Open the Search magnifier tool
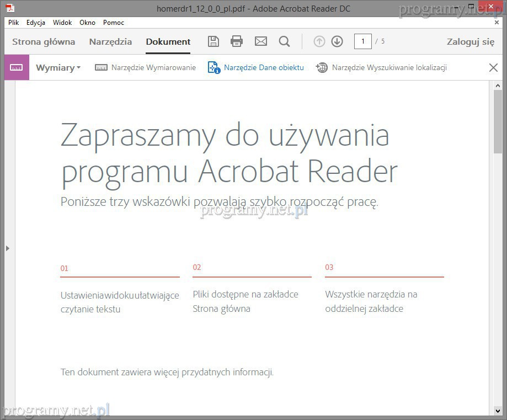 click(284, 41)
